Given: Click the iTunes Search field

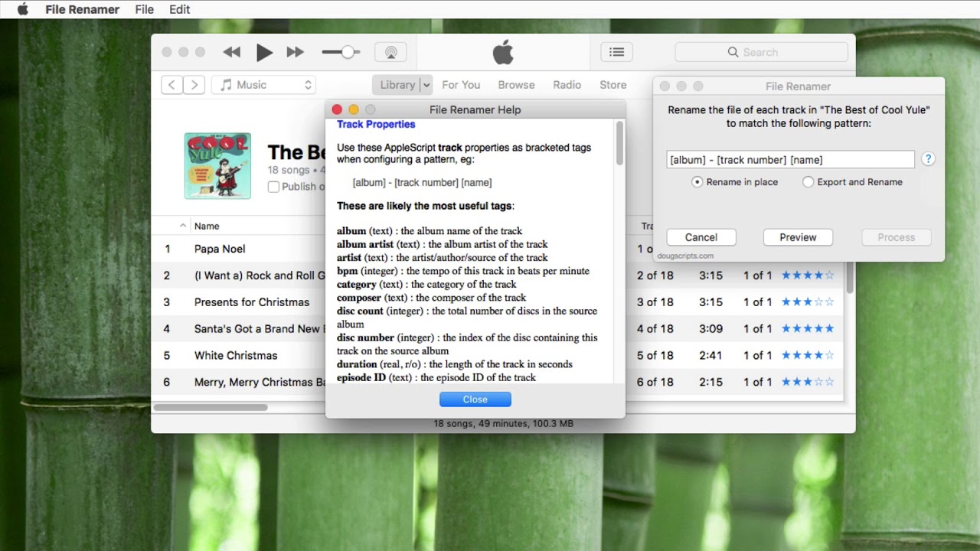Looking at the screenshot, I should tap(761, 52).
